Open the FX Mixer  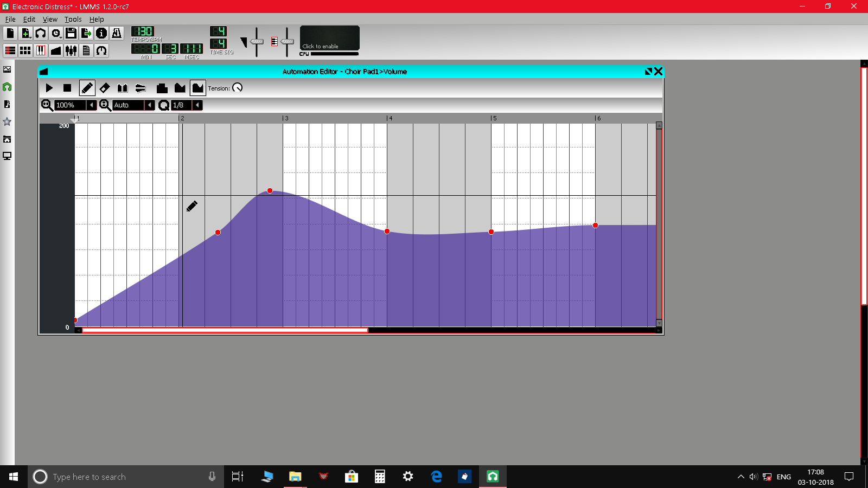point(71,50)
